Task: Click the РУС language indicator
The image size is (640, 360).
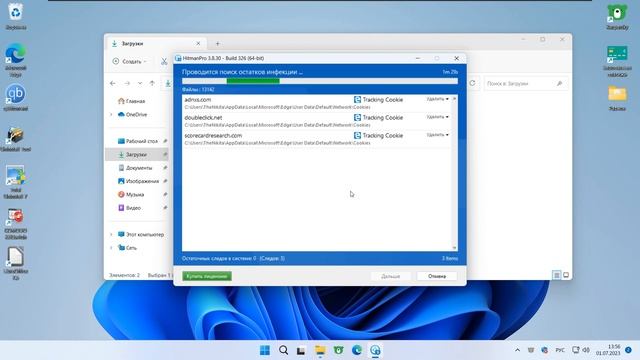Action: 560,350
